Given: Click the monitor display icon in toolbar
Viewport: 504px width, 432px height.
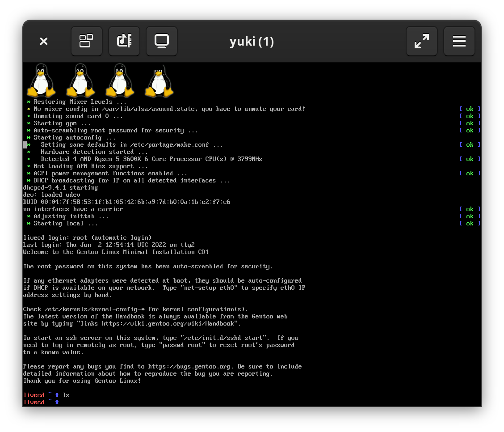Looking at the screenshot, I should tap(162, 41).
